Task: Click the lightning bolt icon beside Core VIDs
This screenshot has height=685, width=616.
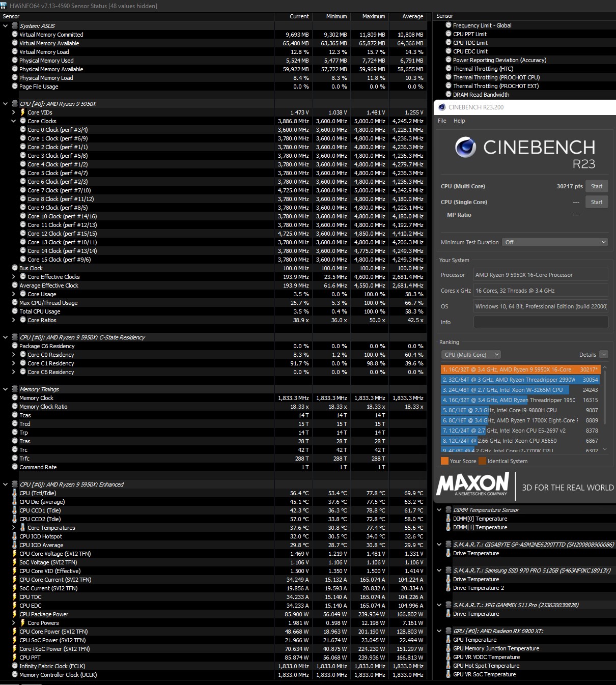Action: click(23, 112)
